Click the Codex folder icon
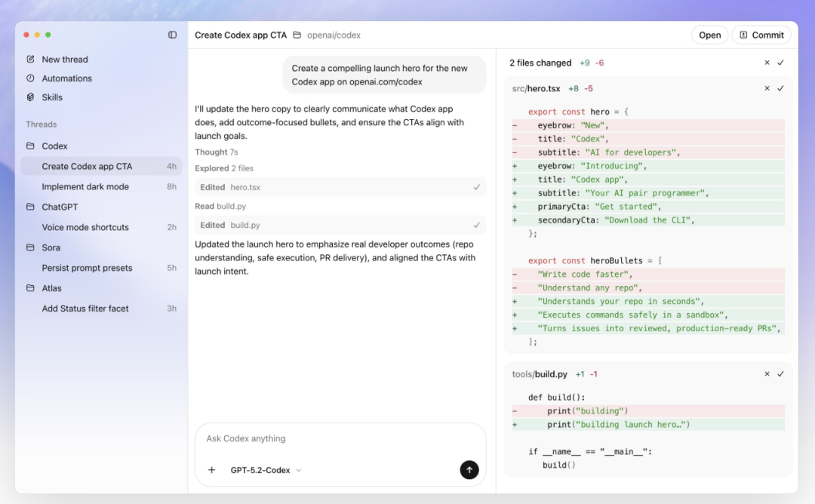The width and height of the screenshot is (815, 504). click(x=31, y=146)
